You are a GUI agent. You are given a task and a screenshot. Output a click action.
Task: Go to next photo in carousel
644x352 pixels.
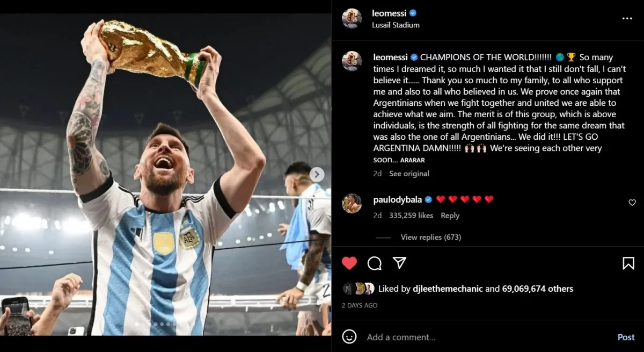[317, 174]
